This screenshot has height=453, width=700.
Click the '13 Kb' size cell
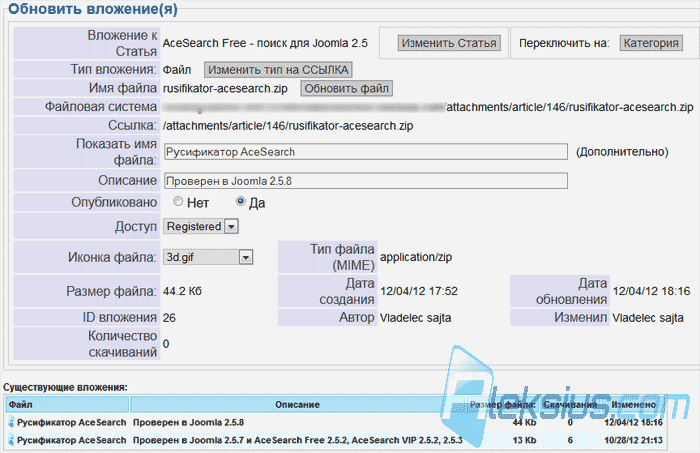pyautogui.click(x=525, y=440)
